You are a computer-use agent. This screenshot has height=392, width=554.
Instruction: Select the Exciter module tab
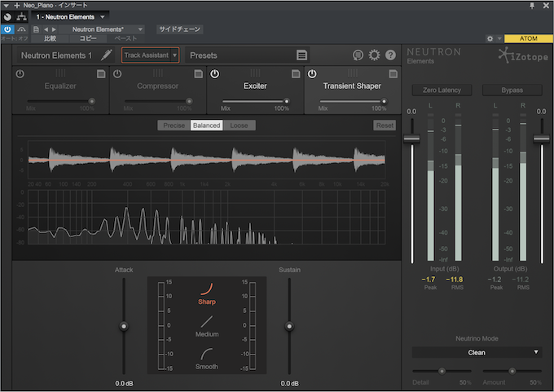click(255, 90)
